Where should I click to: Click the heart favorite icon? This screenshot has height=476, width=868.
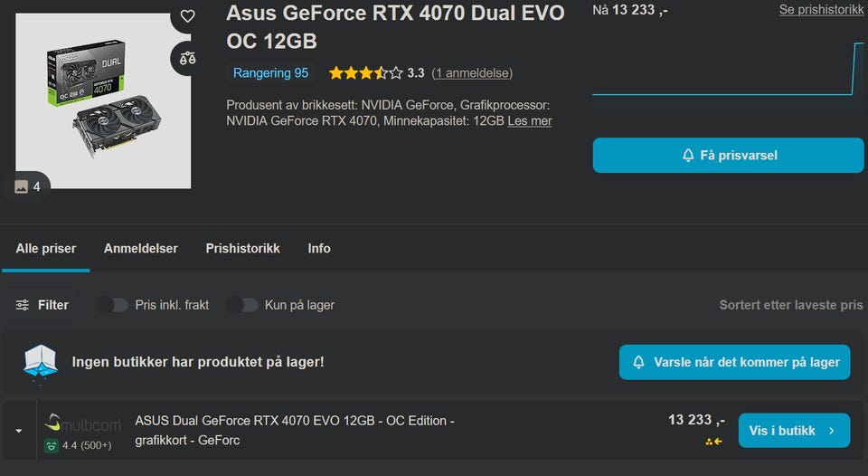[x=187, y=16]
